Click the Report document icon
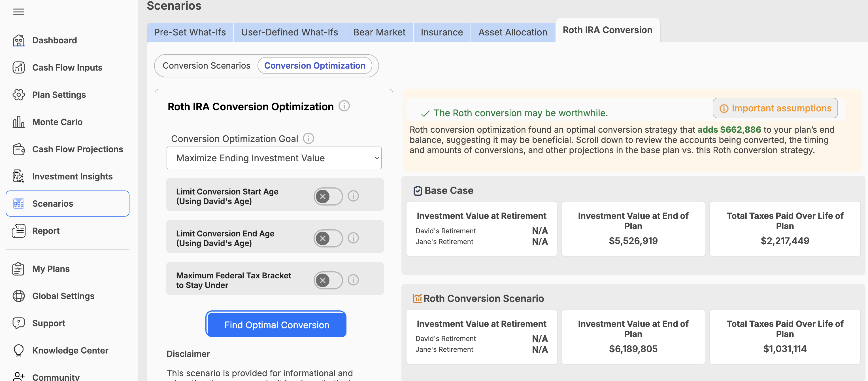This screenshot has width=868, height=381. pos(18,231)
